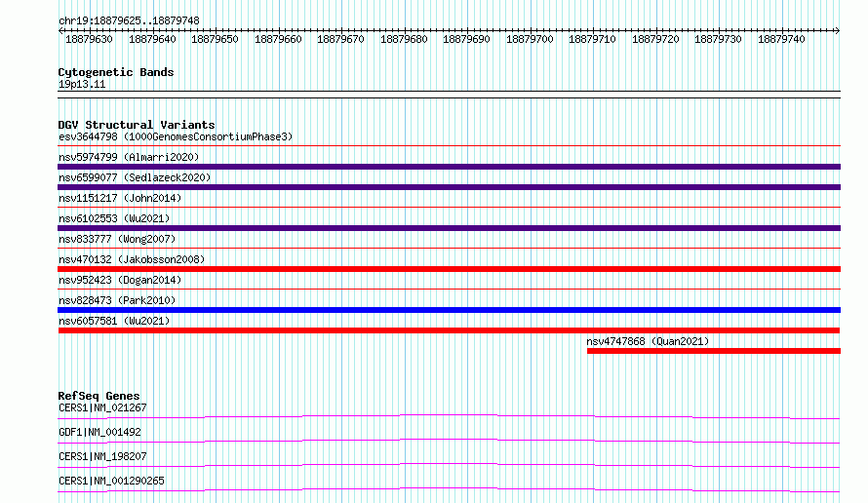Open variant nsv6057581 (Wu2021) label
This screenshot has height=503, width=868.
pyautogui.click(x=114, y=321)
